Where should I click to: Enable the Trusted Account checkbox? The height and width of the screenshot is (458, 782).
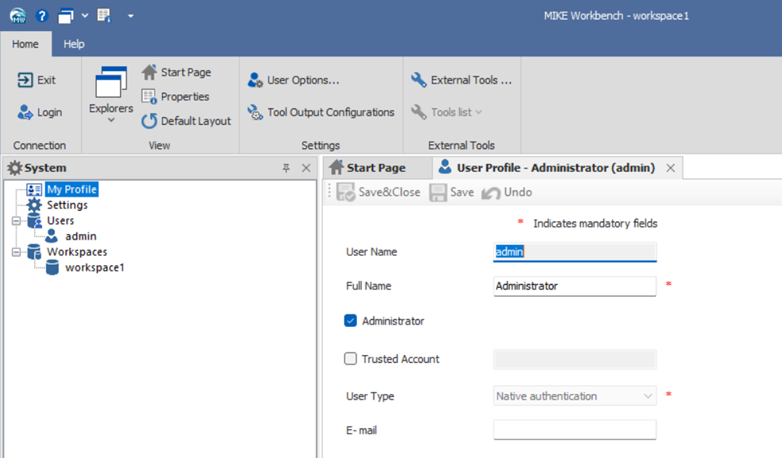pyautogui.click(x=351, y=359)
